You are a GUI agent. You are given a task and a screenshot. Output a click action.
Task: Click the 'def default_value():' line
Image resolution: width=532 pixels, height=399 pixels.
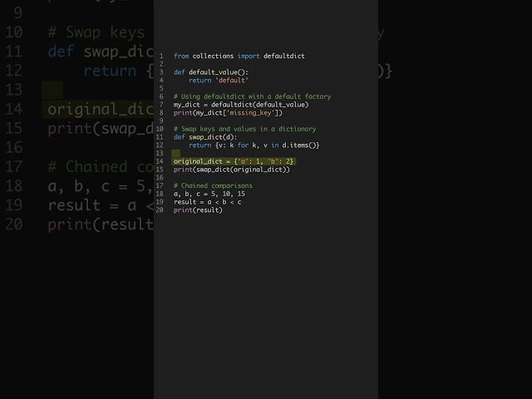point(211,72)
